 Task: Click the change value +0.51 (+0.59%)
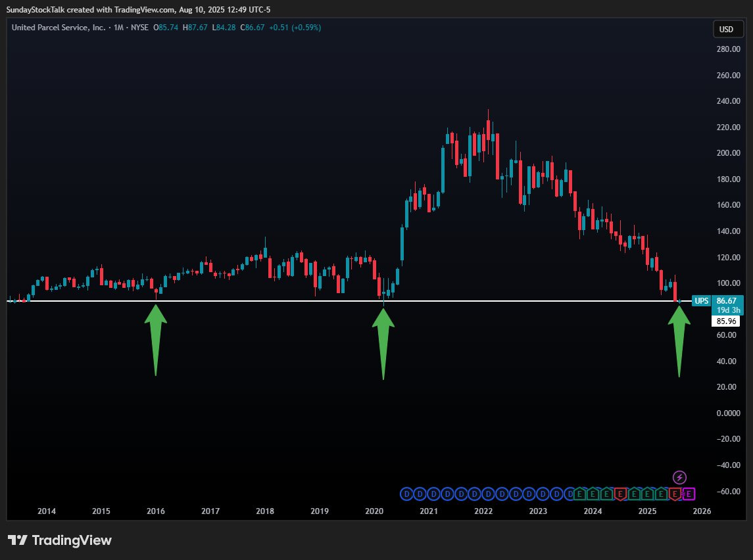pos(295,28)
